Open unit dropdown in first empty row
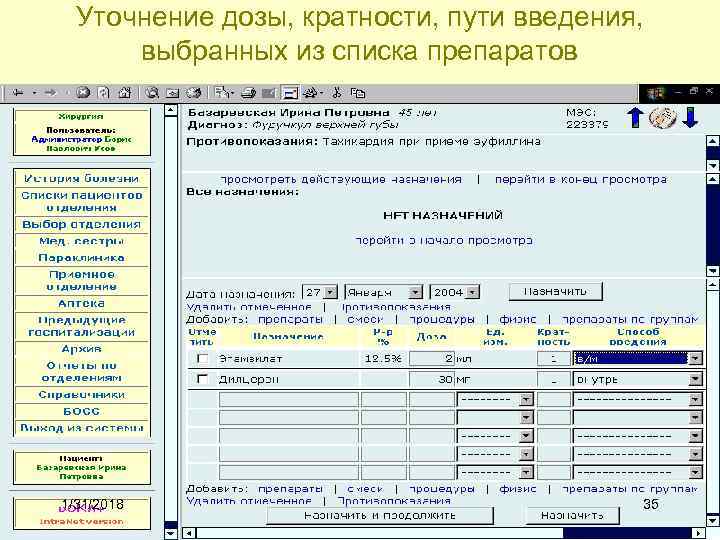Image resolution: width=720 pixels, height=540 pixels. (x=495, y=399)
